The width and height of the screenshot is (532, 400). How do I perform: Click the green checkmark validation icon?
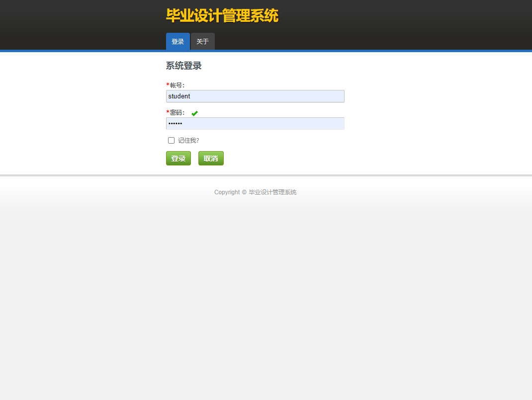click(194, 113)
